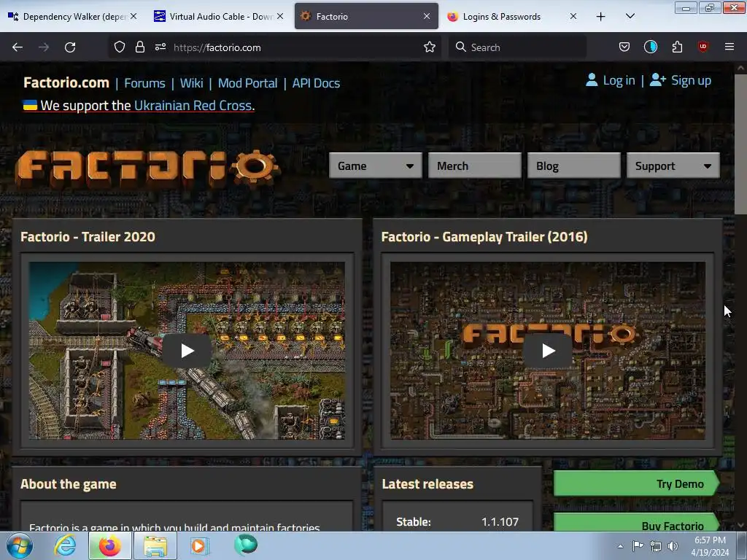
Task: Open the Firefox hamburger menu
Action: [729, 47]
